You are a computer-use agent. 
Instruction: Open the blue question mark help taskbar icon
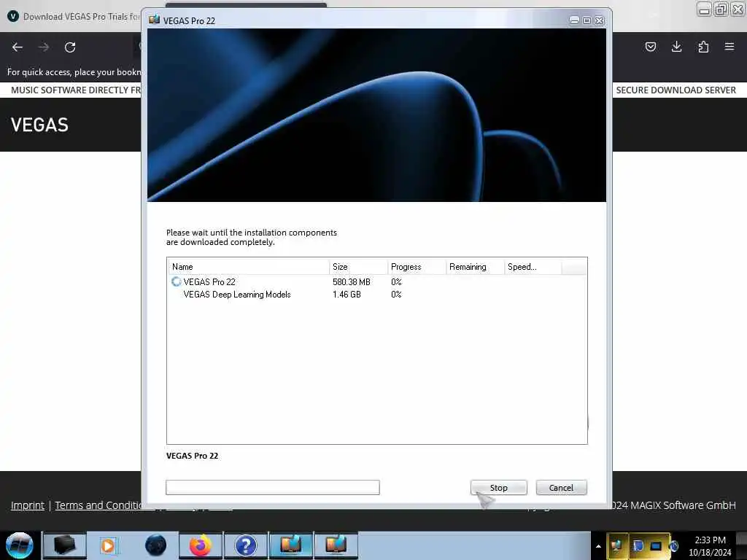[x=245, y=545]
